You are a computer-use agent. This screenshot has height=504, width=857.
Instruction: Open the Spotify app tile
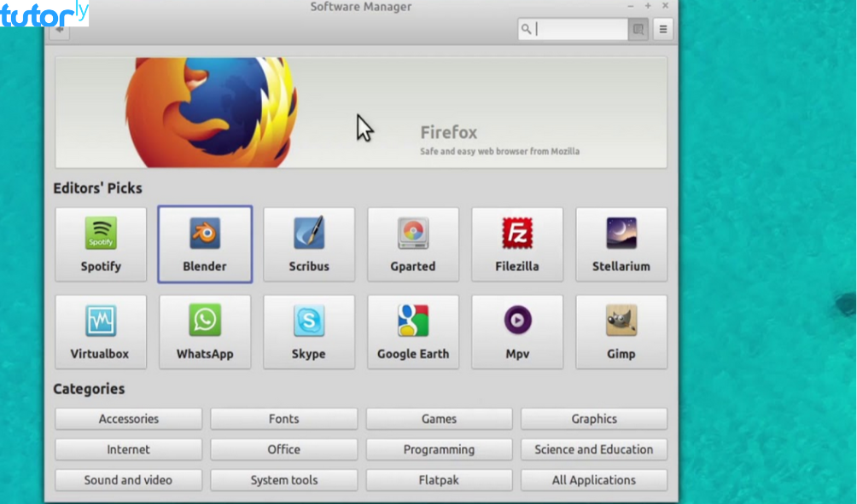(x=101, y=244)
